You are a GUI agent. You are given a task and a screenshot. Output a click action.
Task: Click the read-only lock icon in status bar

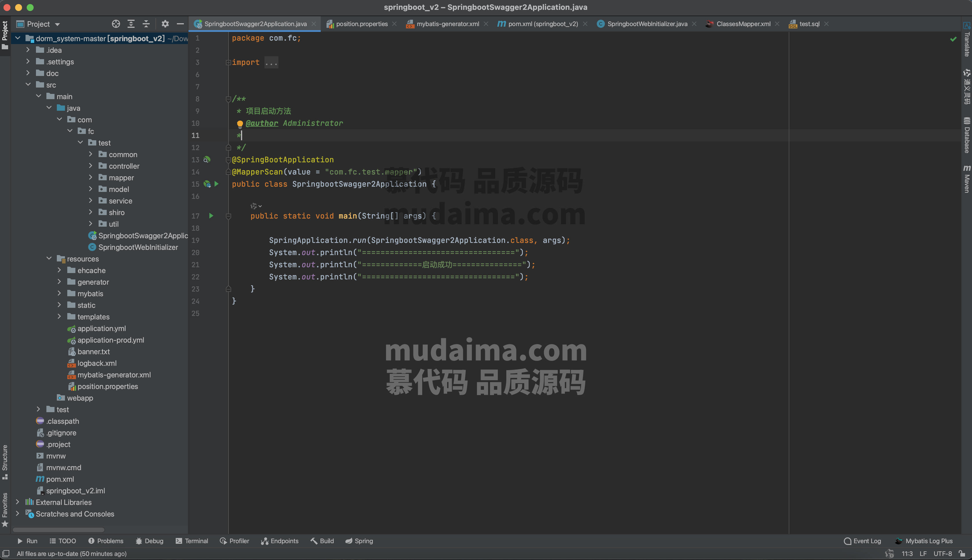(x=962, y=553)
